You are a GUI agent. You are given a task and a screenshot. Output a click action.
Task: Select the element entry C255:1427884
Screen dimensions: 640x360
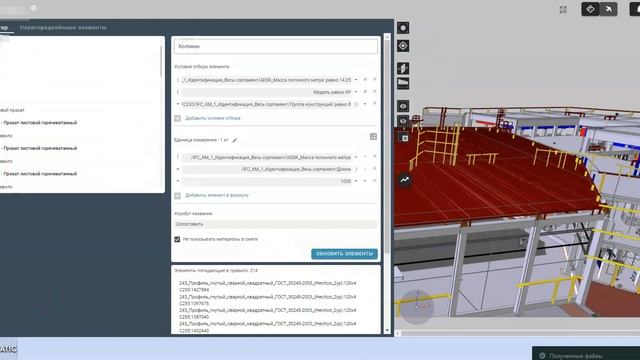268,286
